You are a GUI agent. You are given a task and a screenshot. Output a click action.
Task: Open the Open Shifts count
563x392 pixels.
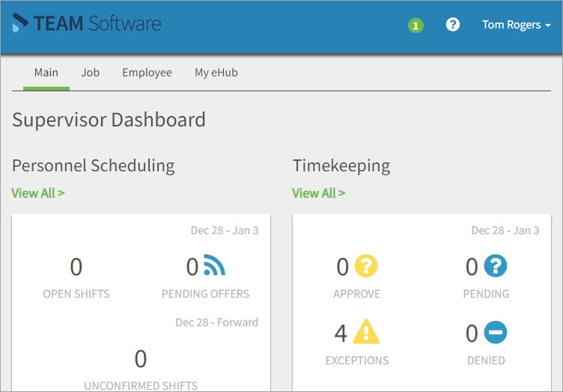[76, 267]
